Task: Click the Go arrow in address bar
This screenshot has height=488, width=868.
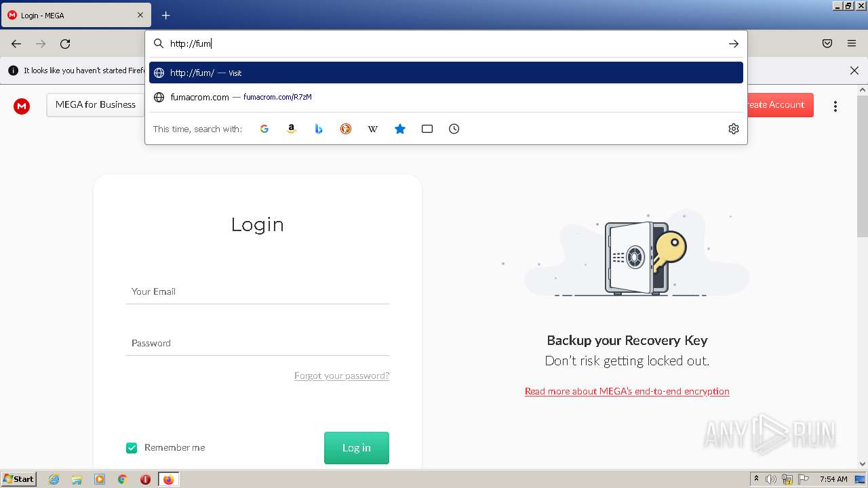Action: coord(734,43)
